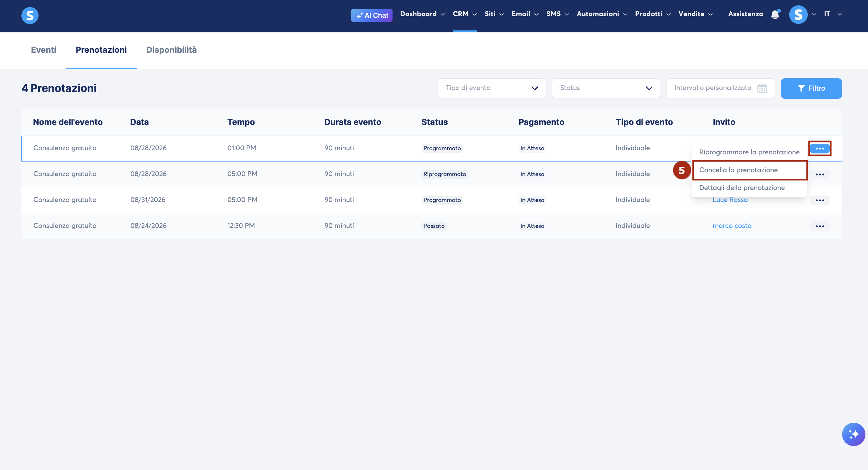The image size is (868, 470).
Task: Expand the Automazioni menu
Action: 602,14
